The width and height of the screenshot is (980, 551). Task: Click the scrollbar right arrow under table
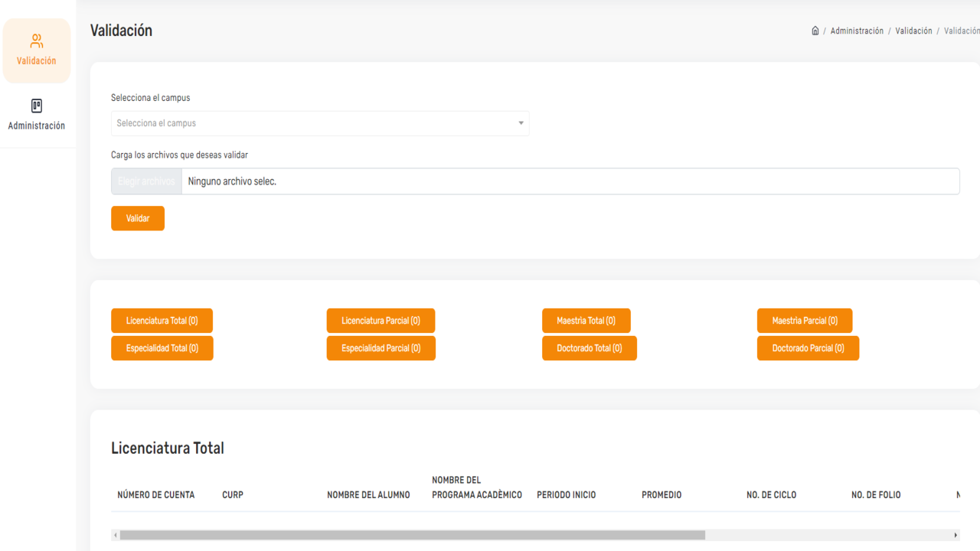tap(955, 536)
